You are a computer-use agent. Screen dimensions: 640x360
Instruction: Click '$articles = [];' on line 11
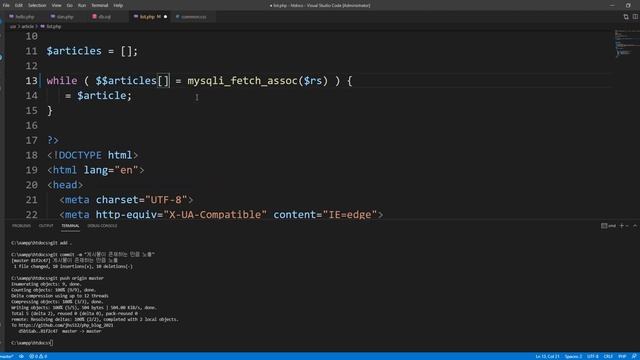pyautogui.click(x=92, y=51)
